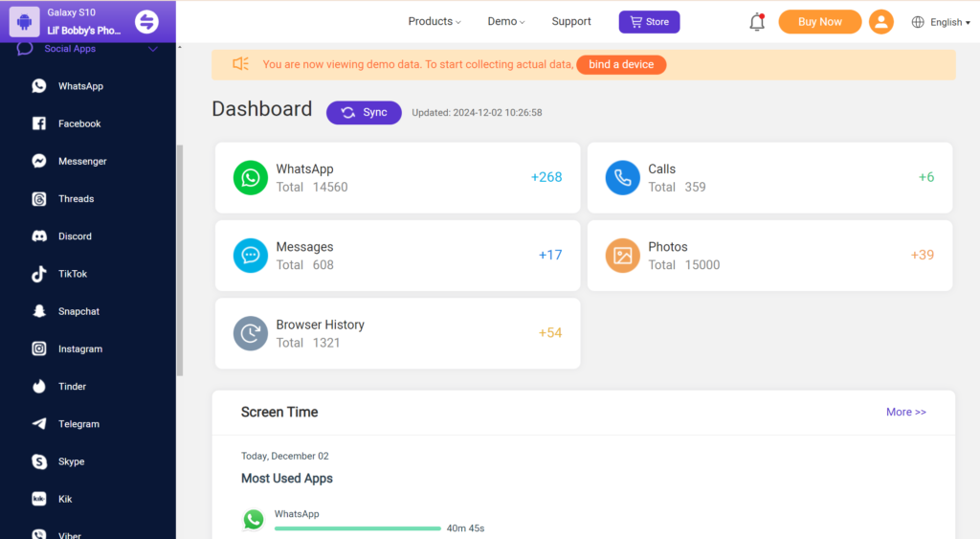Click the 40m 45s usage duration
This screenshot has width=980, height=539.
(x=465, y=528)
